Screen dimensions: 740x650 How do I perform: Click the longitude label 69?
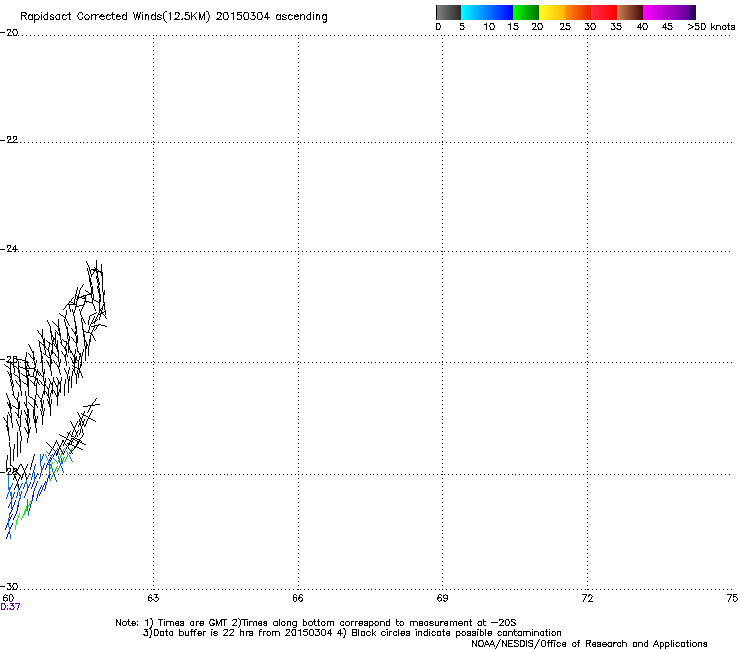click(x=442, y=599)
